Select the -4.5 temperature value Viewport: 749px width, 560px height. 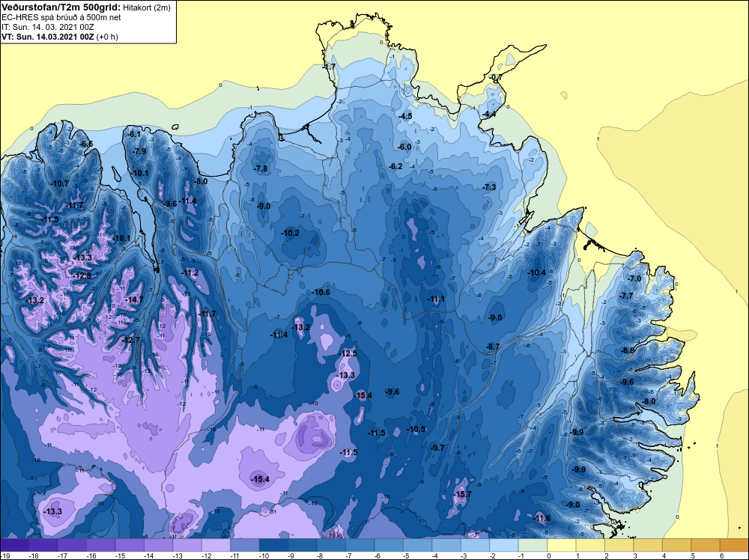405,117
